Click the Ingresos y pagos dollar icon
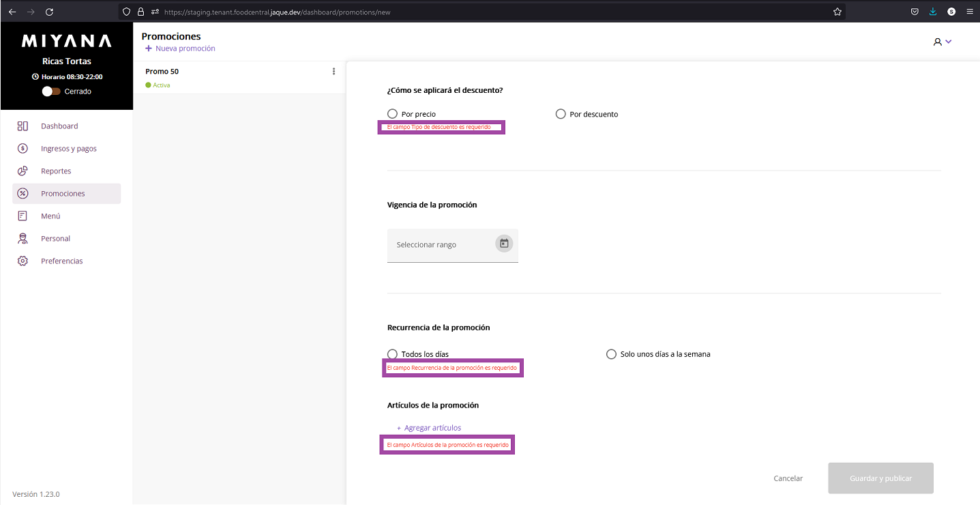The height and width of the screenshot is (505, 980). point(23,148)
